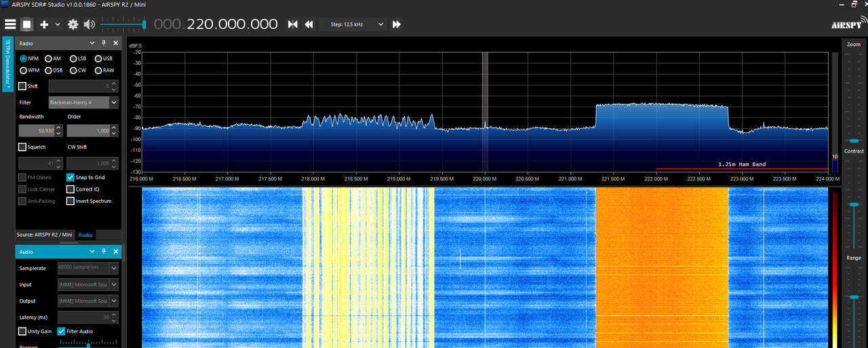
Task: Close the Radio panel
Action: click(115, 43)
